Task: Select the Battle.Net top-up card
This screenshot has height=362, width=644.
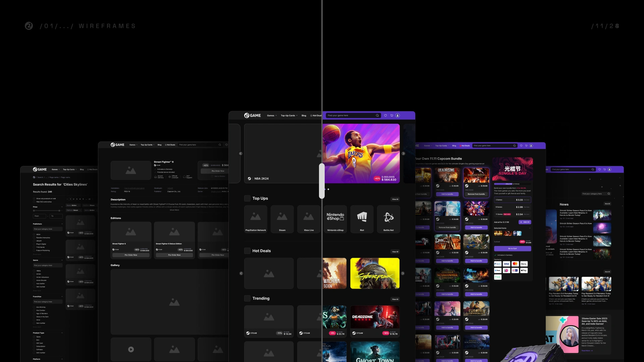Action: click(388, 219)
